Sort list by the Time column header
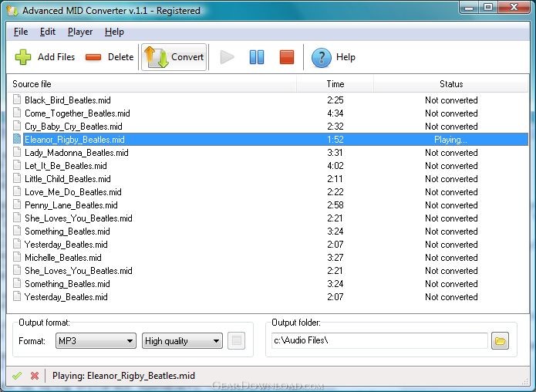 [335, 84]
